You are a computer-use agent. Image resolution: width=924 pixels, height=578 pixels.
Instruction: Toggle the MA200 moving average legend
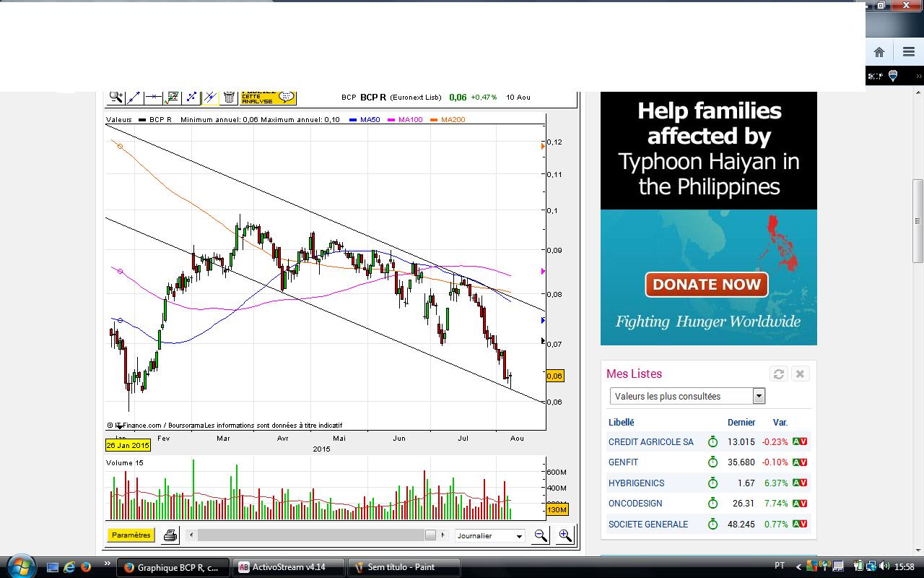[452, 120]
